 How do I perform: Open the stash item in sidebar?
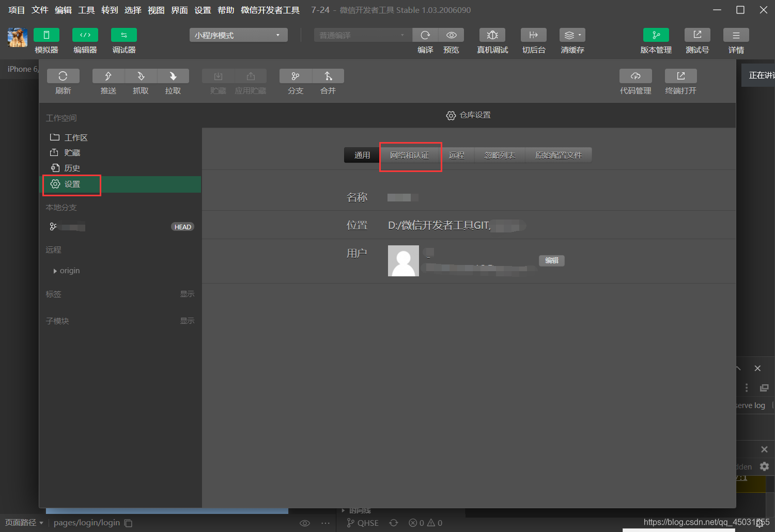[120, 153]
